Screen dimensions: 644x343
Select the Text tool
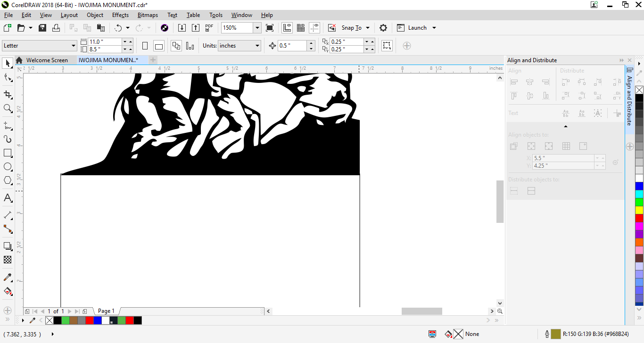click(8, 198)
